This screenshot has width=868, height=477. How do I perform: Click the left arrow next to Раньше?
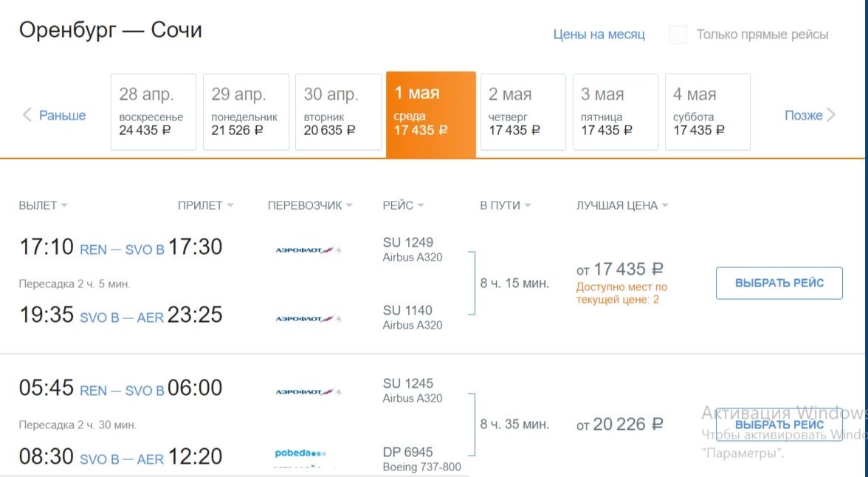coord(27,115)
